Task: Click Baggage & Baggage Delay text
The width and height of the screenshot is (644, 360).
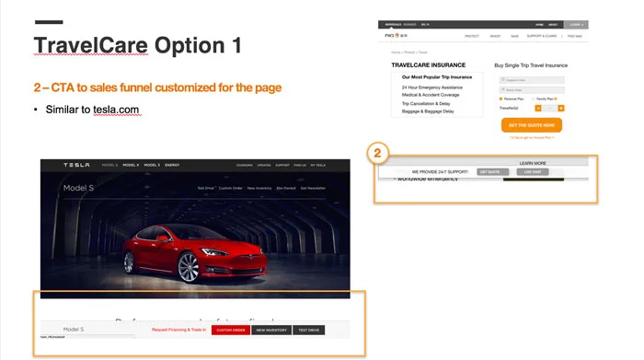Action: [428, 111]
